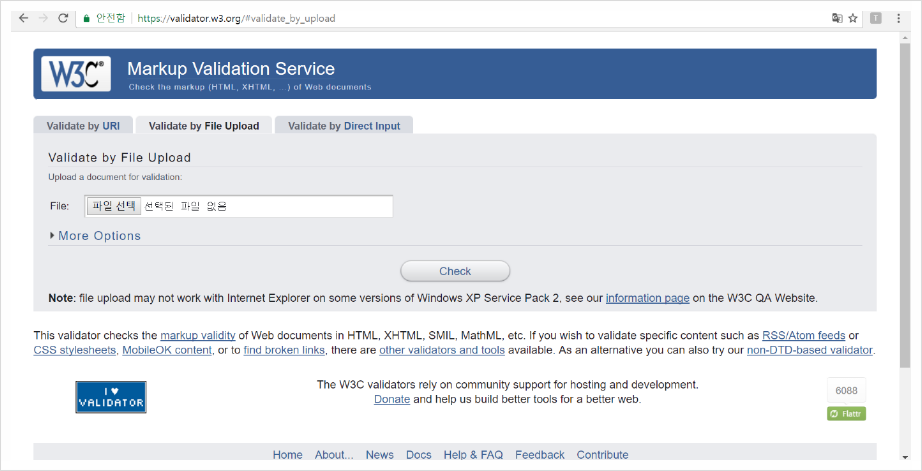Open Feedback footer link
Viewport: 922px width, 471px height.
tap(540, 455)
